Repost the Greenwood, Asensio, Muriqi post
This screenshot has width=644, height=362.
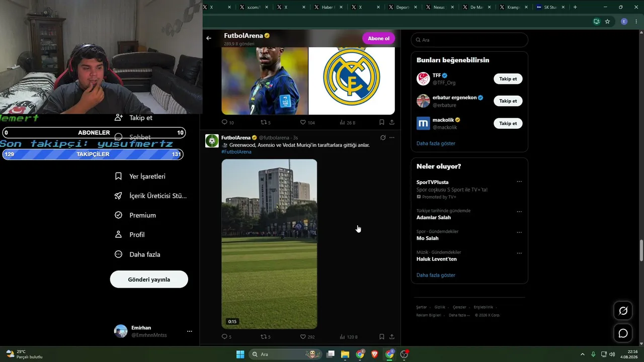[263, 337]
